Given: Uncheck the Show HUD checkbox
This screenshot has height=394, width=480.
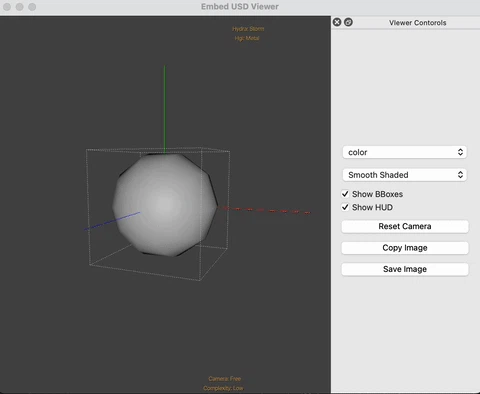Looking at the screenshot, I should [x=345, y=207].
